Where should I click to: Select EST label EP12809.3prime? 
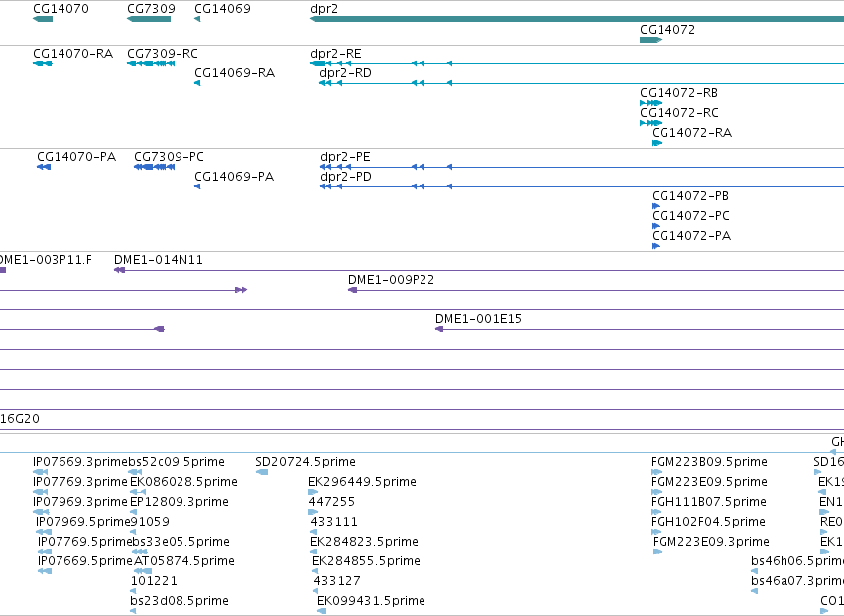point(180,502)
